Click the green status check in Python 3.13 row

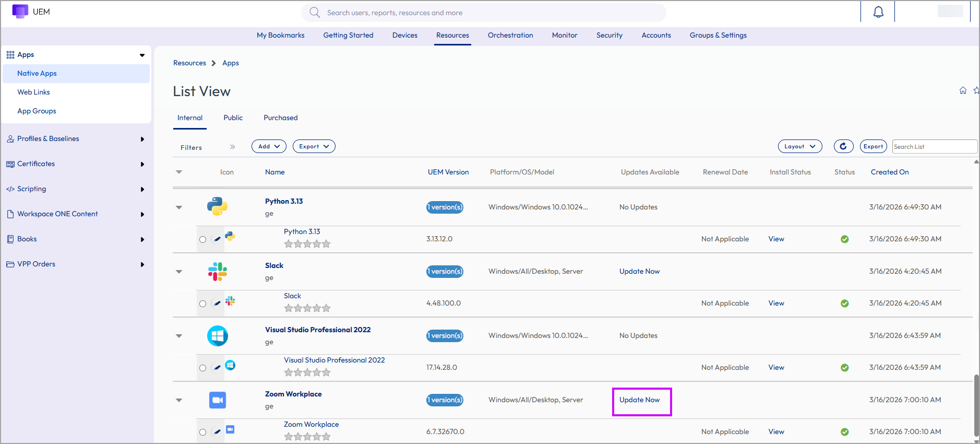[844, 239]
